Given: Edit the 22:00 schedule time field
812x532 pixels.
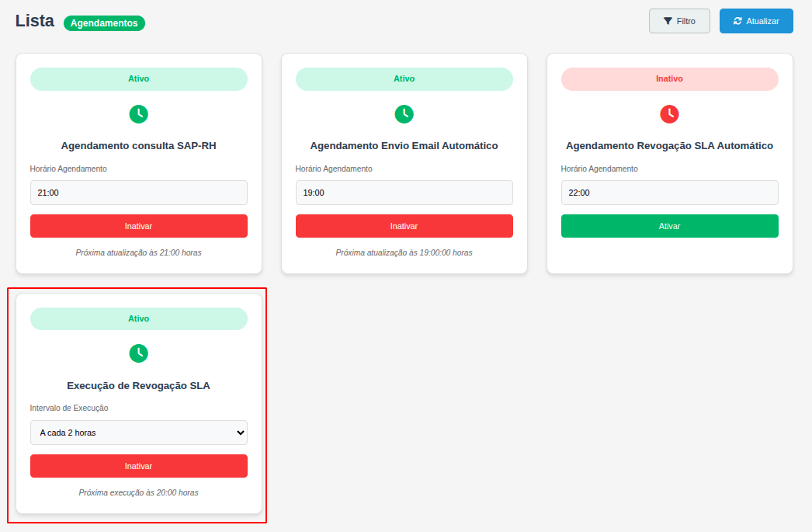Looking at the screenshot, I should coord(669,193).
